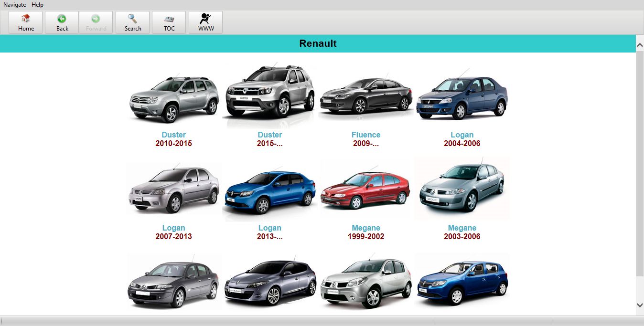Click the 2009-... year text under Fluence
This screenshot has width=644, height=326.
pos(366,143)
